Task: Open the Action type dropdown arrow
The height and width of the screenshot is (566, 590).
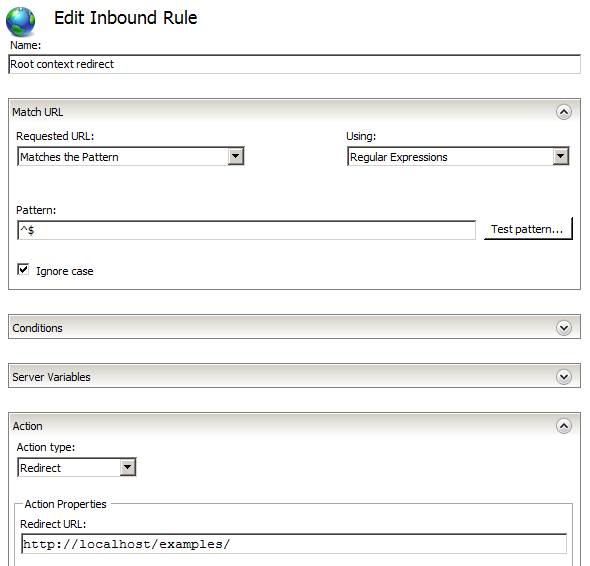Action: pos(128,467)
